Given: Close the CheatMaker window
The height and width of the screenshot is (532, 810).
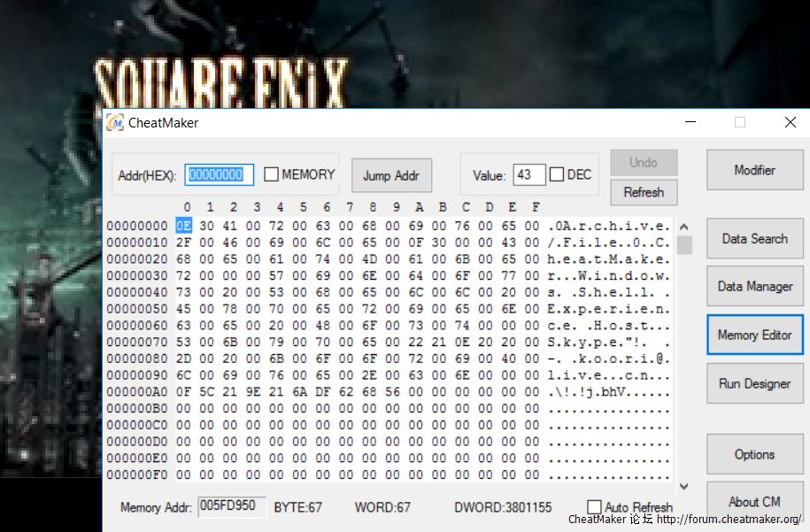Looking at the screenshot, I should tap(790, 123).
